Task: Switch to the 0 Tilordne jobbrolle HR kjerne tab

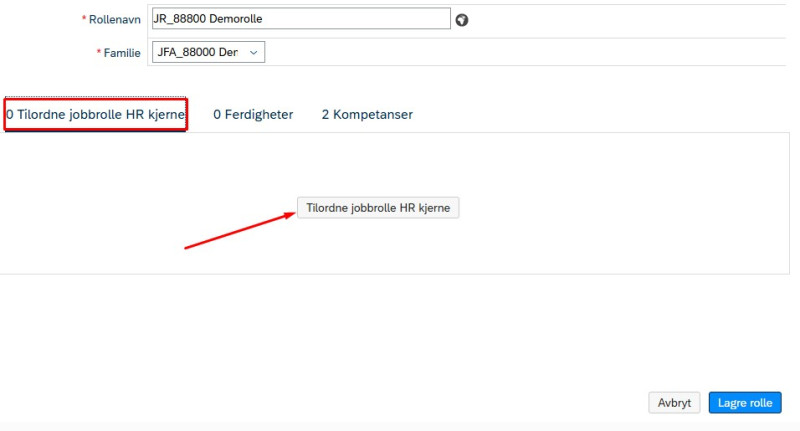Action: tap(96, 114)
